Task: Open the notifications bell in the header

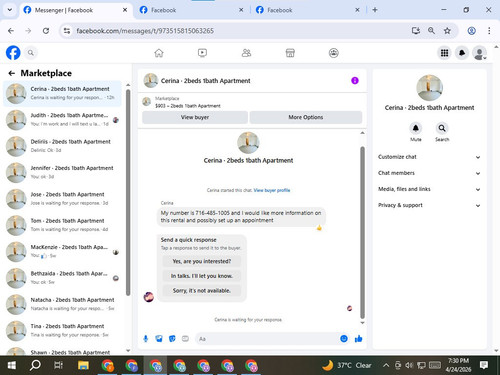Action: [x=462, y=53]
